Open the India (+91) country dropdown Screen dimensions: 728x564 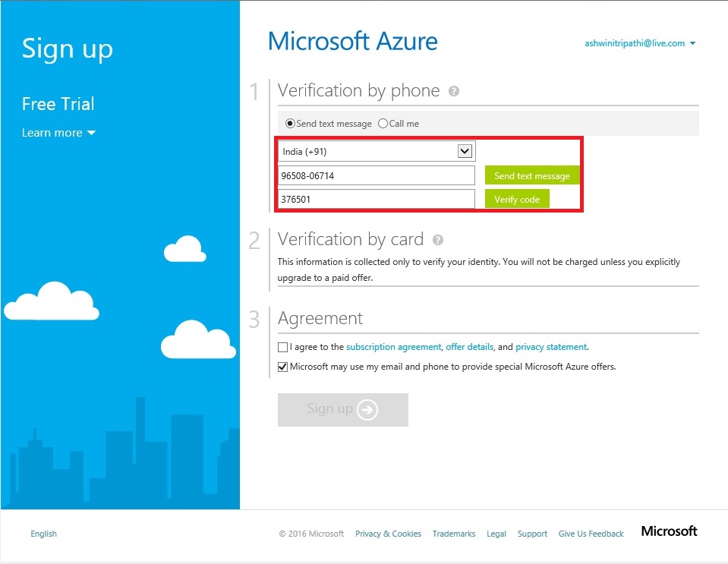pyautogui.click(x=465, y=151)
